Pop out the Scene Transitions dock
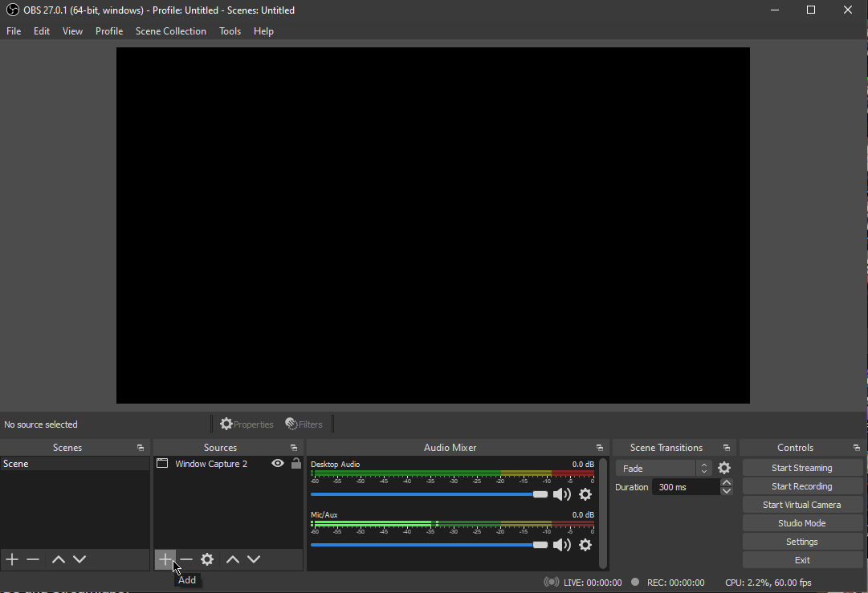This screenshot has height=593, width=868. [x=727, y=448]
